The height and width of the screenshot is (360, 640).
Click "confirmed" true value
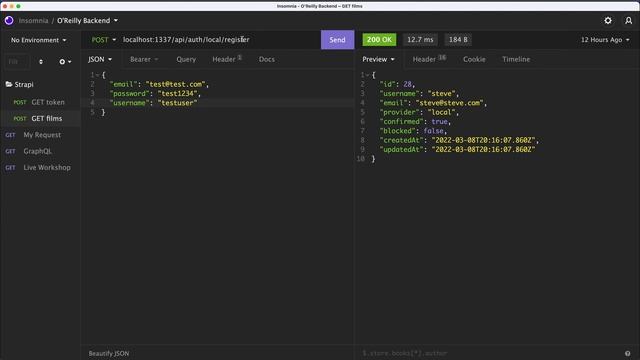[x=440, y=122]
